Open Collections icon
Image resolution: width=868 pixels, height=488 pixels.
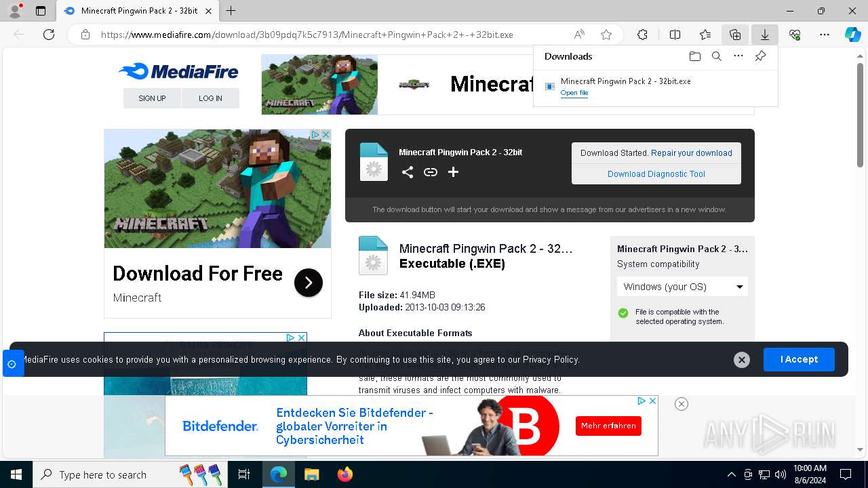735,35
